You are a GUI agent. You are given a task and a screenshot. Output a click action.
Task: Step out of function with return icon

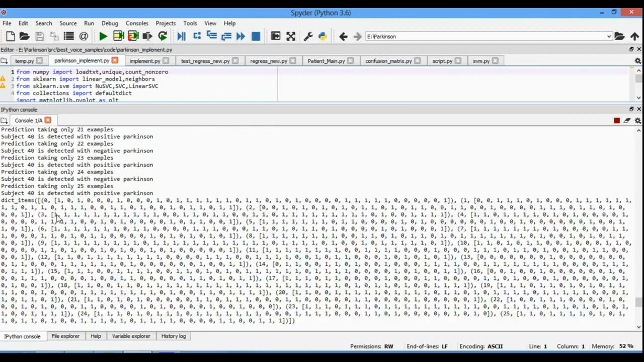(226, 36)
